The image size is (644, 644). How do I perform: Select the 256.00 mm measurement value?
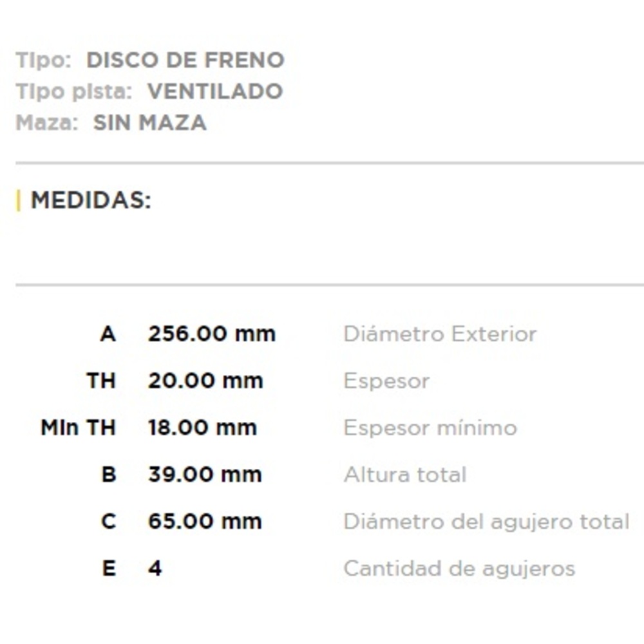click(x=212, y=334)
